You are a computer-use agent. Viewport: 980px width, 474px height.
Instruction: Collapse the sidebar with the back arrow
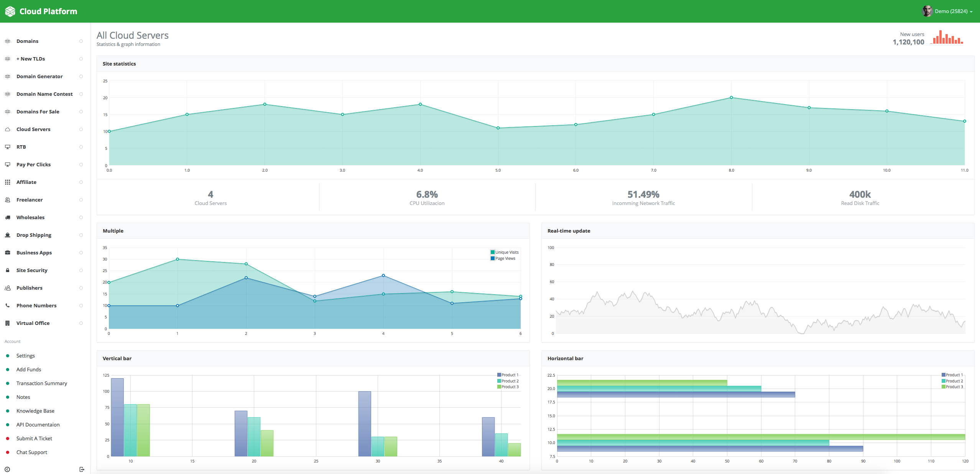click(7, 469)
